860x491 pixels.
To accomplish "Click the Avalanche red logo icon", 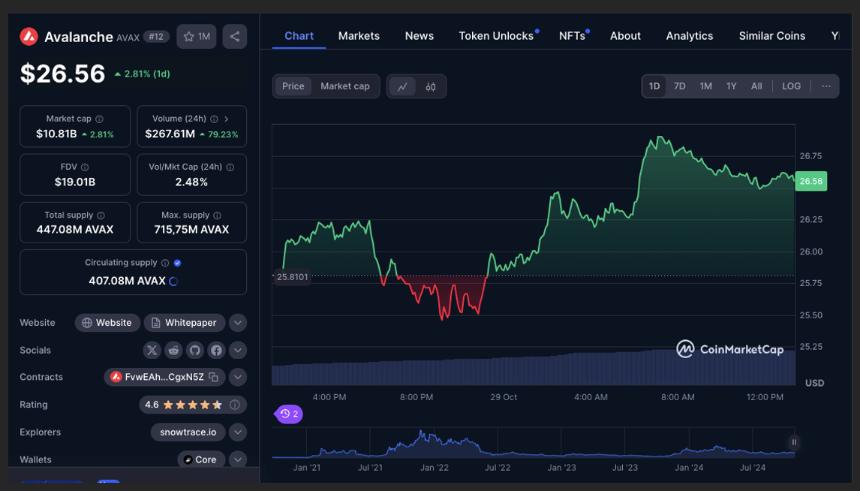I will pyautogui.click(x=29, y=37).
